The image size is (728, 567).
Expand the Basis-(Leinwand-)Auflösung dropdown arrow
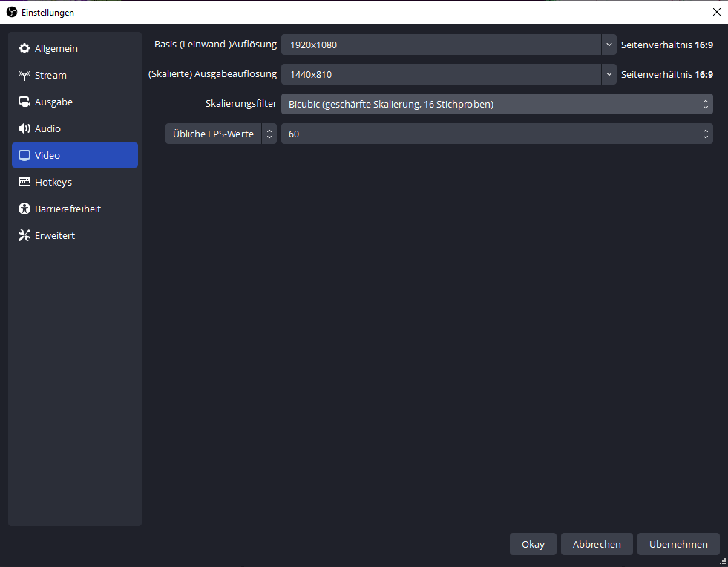click(x=609, y=45)
